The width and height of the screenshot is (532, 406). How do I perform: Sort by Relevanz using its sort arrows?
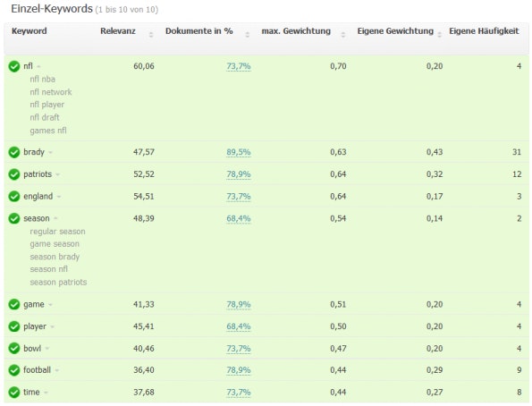[x=151, y=34]
